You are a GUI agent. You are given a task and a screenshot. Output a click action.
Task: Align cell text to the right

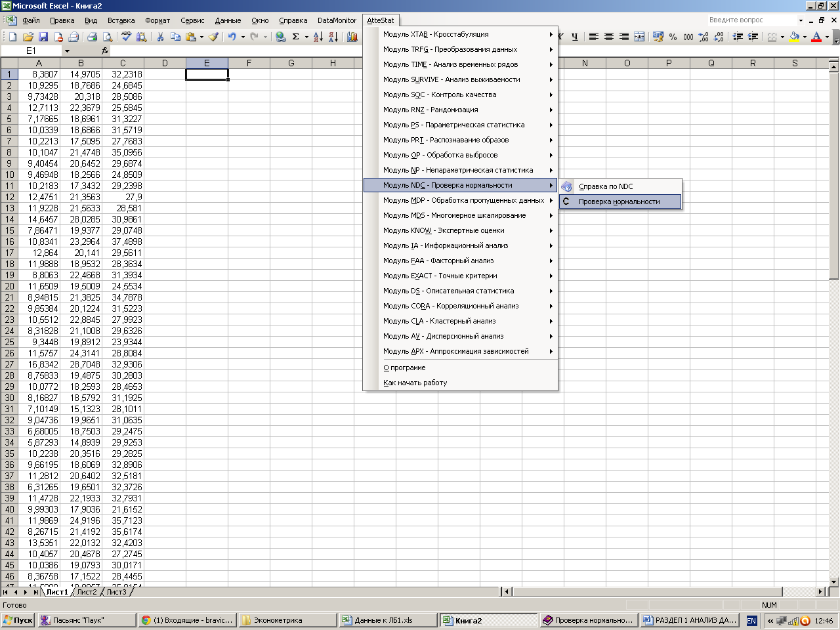pyautogui.click(x=623, y=37)
